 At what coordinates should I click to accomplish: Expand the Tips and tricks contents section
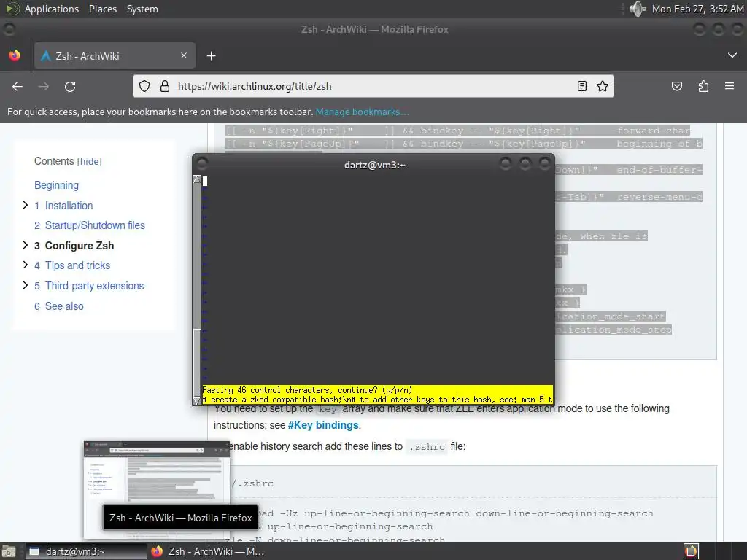click(x=26, y=265)
